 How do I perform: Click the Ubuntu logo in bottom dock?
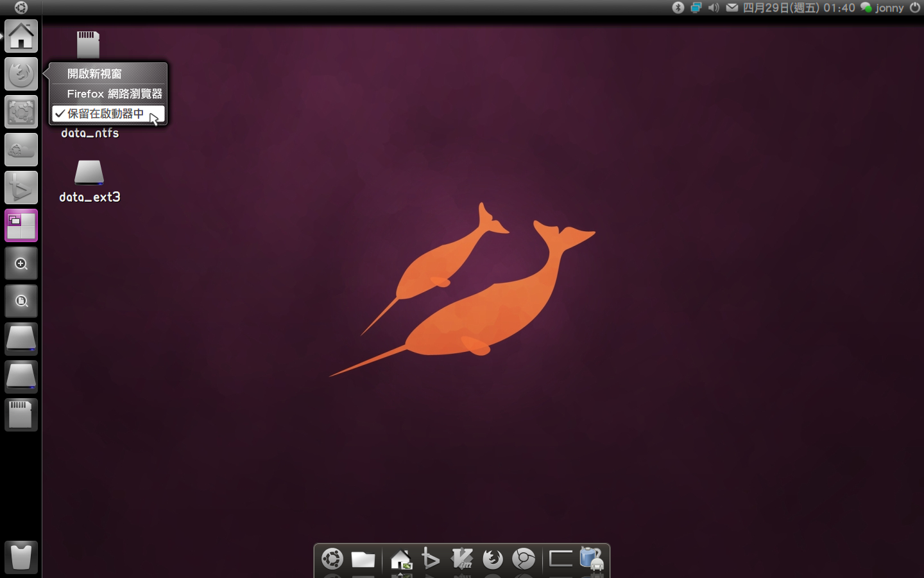tap(332, 559)
